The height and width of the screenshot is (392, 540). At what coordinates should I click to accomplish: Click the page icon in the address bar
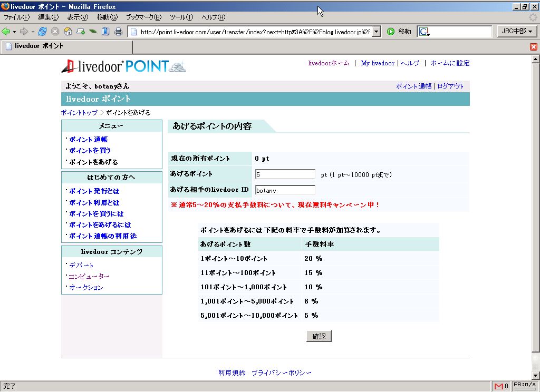[133, 32]
